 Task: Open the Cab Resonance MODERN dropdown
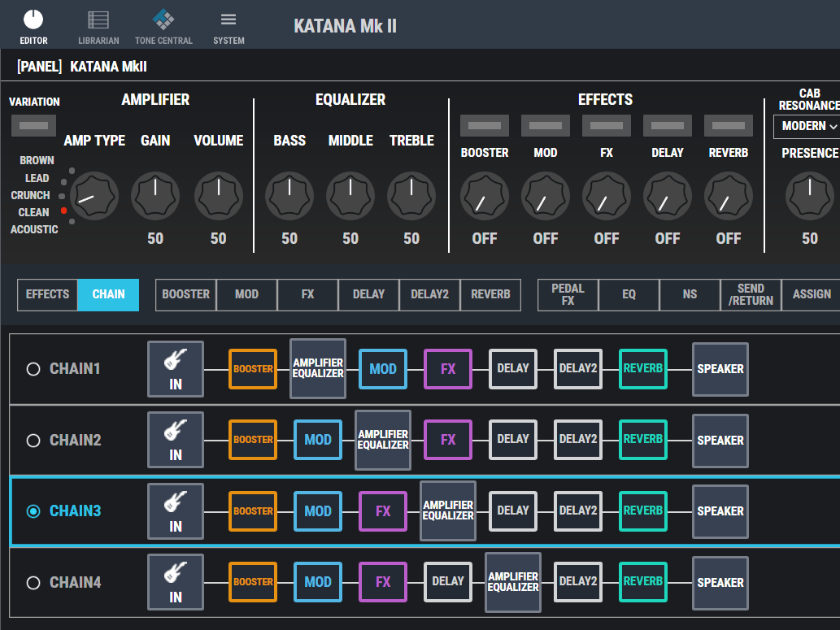(807, 127)
